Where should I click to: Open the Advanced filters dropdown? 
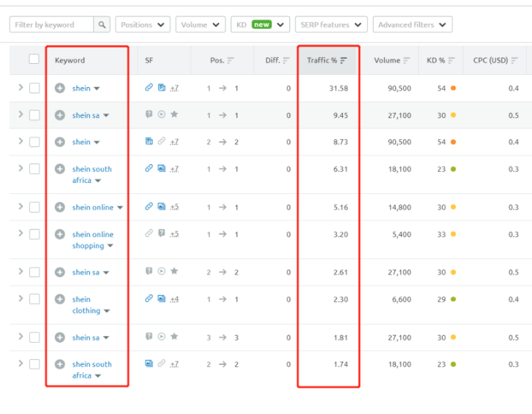point(412,25)
